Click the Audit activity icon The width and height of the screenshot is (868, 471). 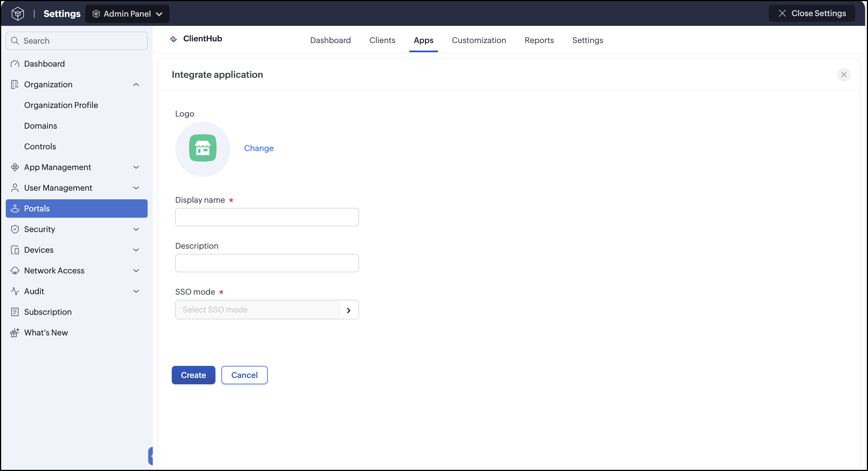click(15, 292)
